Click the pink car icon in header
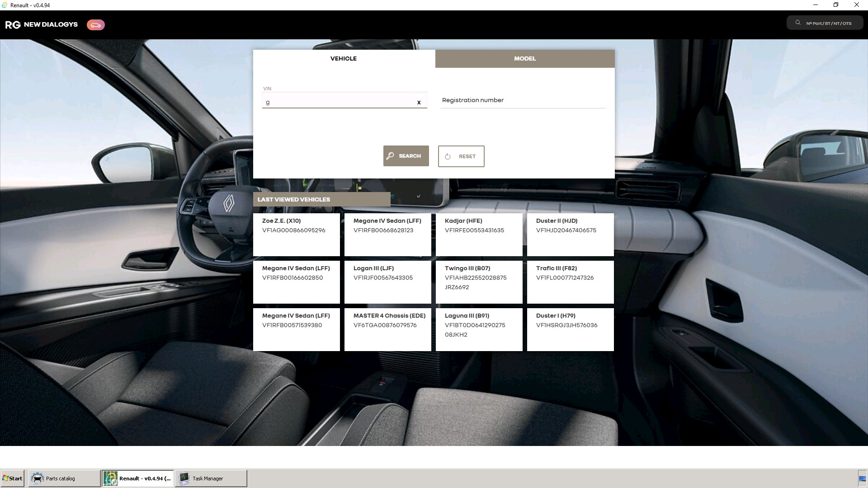This screenshot has width=868, height=488. pyautogui.click(x=96, y=25)
